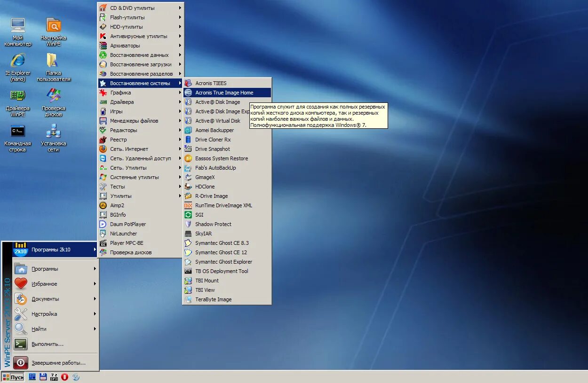Open Драйвера WinPE desktop icon
The image size is (588, 383).
pyautogui.click(x=18, y=102)
